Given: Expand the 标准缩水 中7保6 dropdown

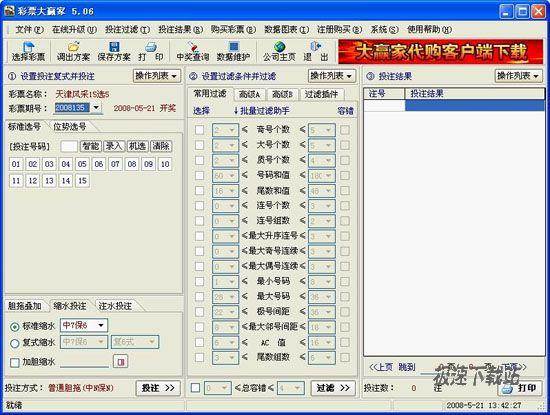Looking at the screenshot, I should [x=101, y=325].
